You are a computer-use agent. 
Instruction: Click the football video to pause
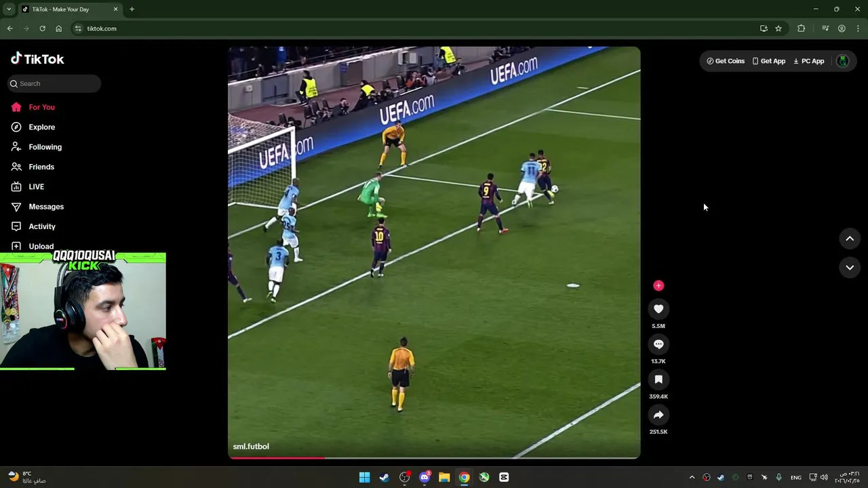(434, 252)
